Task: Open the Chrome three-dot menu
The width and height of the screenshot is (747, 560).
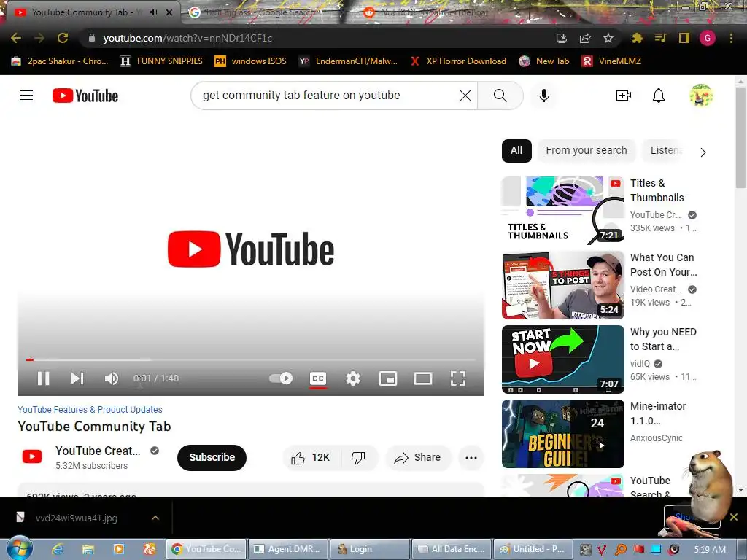Action: (x=731, y=38)
